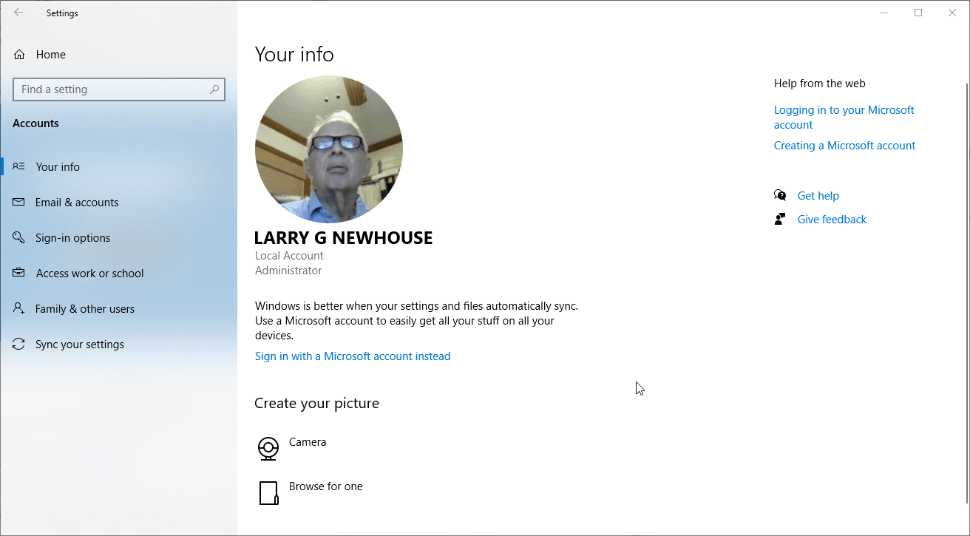Screen dimensions: 970x536
Task: Click the Email & accounts envelope icon
Action: tap(19, 202)
